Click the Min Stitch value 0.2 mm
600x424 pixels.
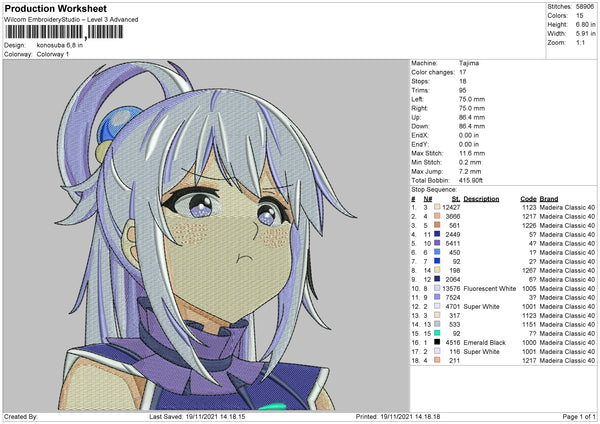click(470, 162)
